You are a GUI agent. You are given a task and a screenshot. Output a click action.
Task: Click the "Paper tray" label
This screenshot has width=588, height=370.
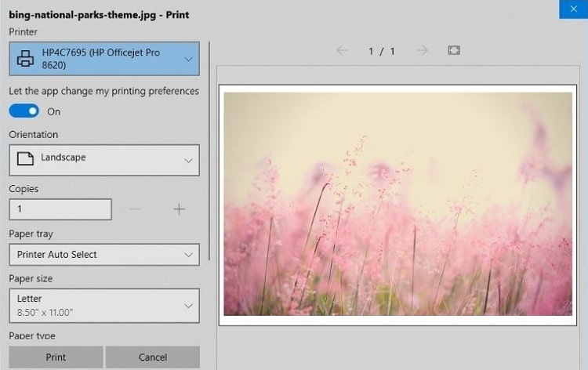31,234
